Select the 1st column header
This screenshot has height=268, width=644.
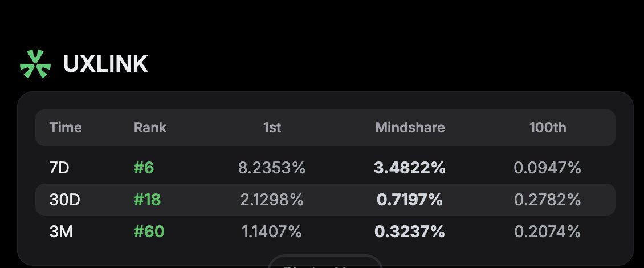272,127
